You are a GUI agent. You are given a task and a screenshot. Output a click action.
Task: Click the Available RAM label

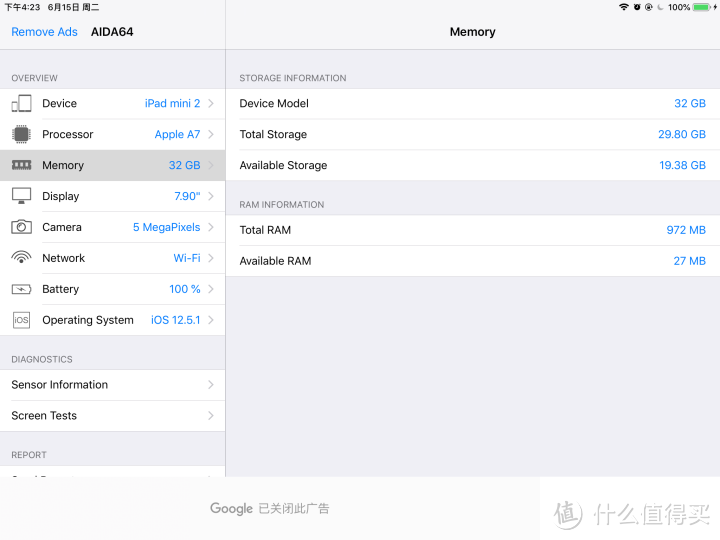[275, 261]
